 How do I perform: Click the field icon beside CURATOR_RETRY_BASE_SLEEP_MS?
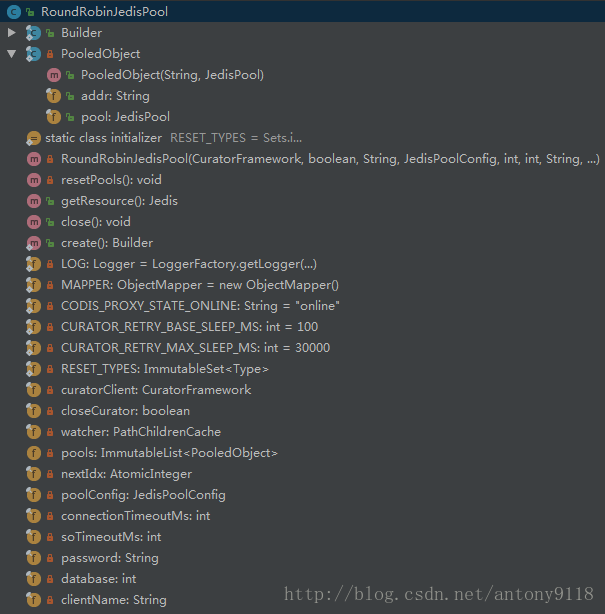33,327
